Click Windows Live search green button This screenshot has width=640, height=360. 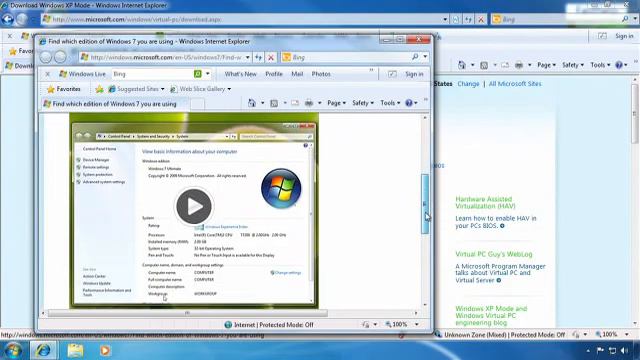tap(198, 74)
